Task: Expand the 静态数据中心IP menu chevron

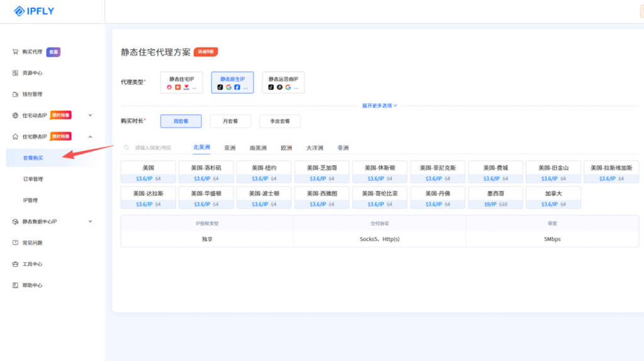Action: (x=91, y=222)
